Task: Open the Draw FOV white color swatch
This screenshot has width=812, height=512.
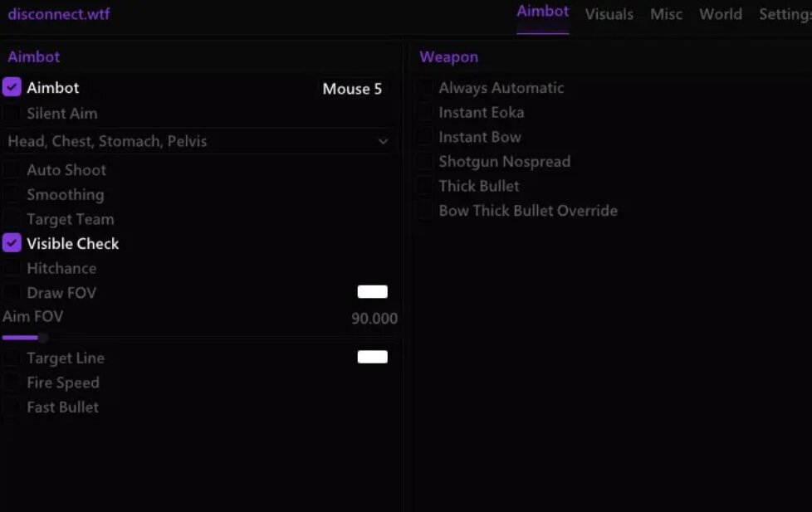Action: point(372,291)
